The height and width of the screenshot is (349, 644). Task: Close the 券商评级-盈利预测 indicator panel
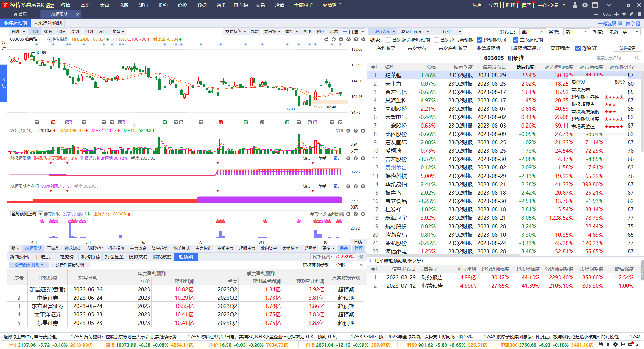tap(363, 214)
